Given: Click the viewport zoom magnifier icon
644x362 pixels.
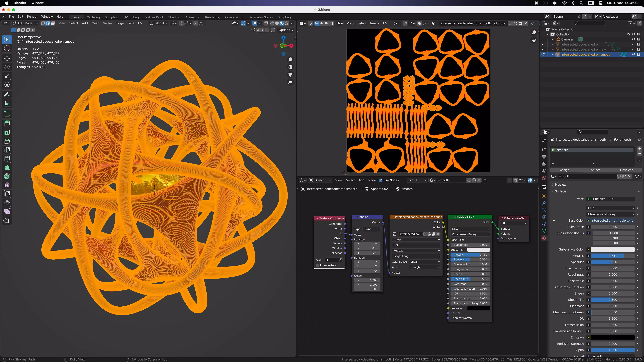Looking at the screenshot, I should [290, 59].
